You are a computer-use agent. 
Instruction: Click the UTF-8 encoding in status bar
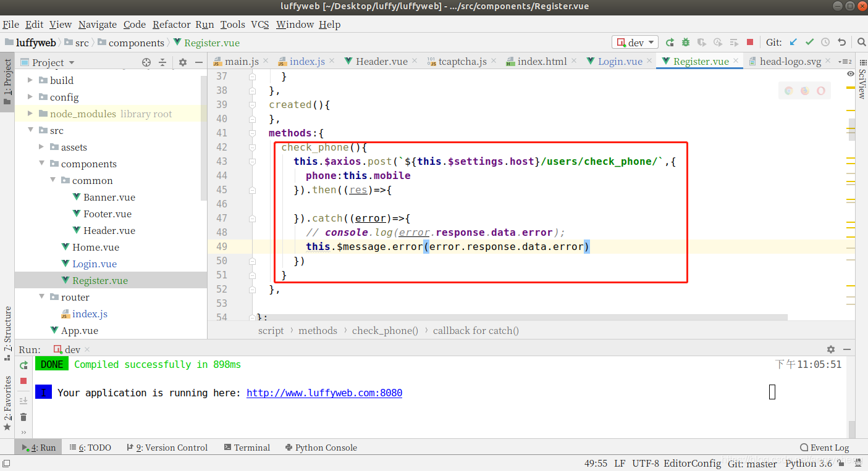coord(646,463)
